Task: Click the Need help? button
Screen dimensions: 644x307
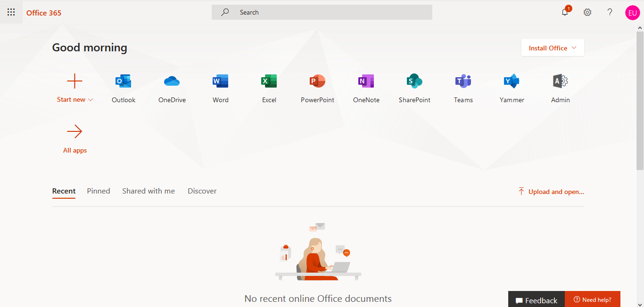Action: tap(593, 299)
